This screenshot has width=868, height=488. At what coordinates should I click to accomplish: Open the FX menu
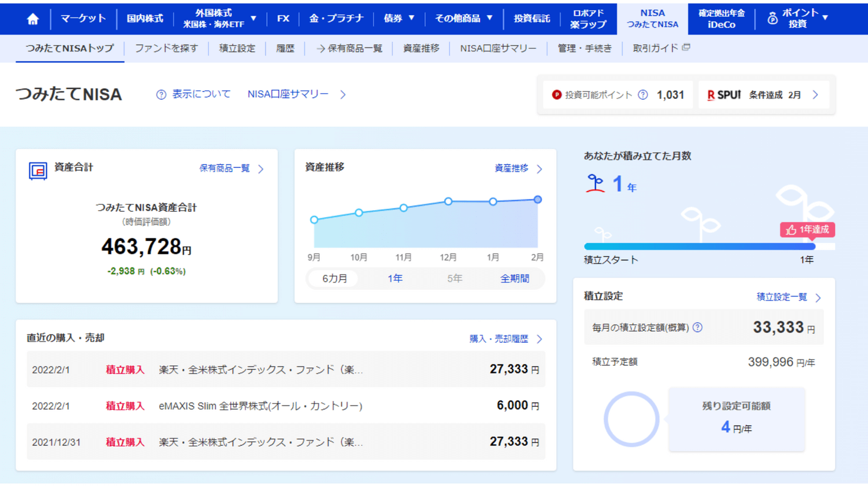283,19
